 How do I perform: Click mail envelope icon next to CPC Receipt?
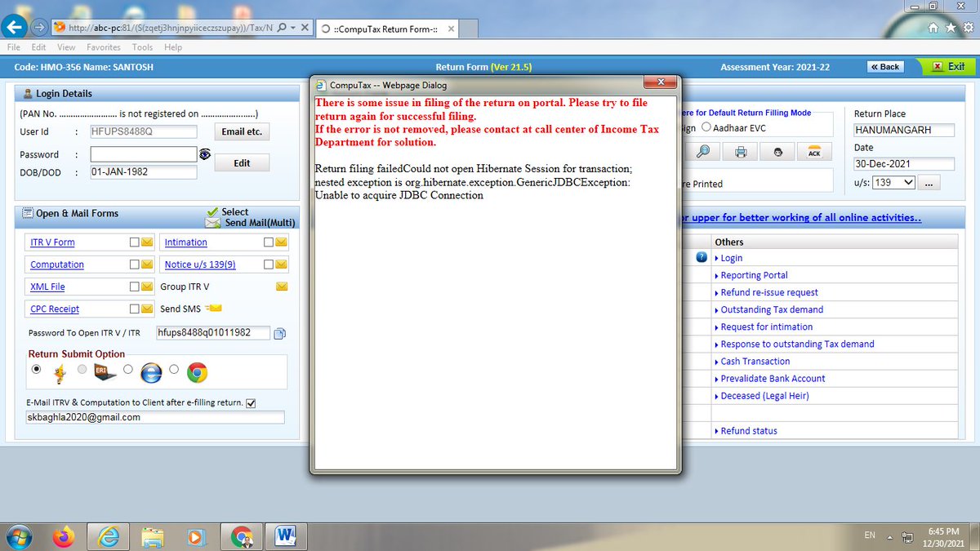(x=147, y=309)
